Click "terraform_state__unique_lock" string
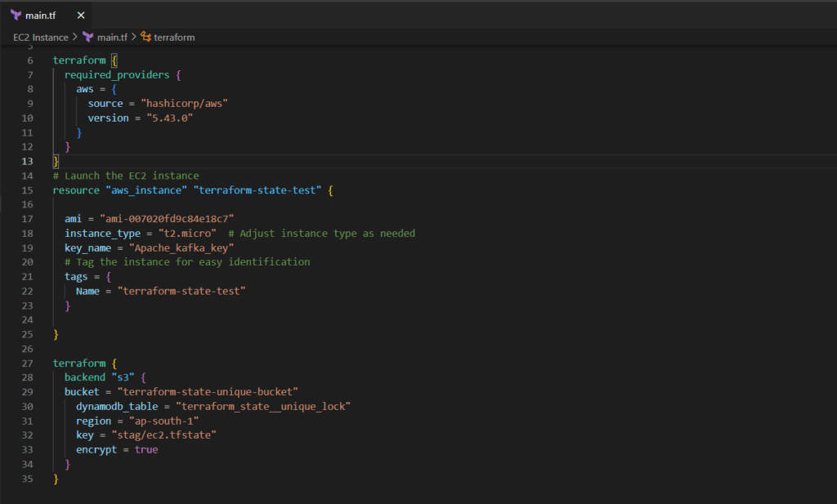837x504 pixels. 263,407
